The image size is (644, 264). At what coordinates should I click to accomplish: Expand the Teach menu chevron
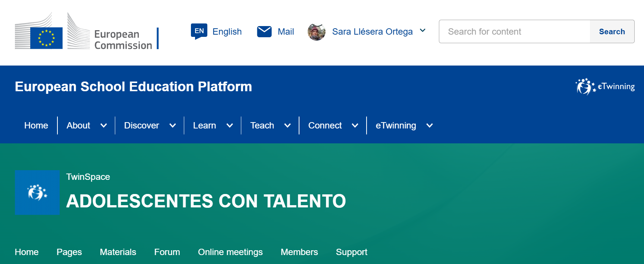point(288,125)
